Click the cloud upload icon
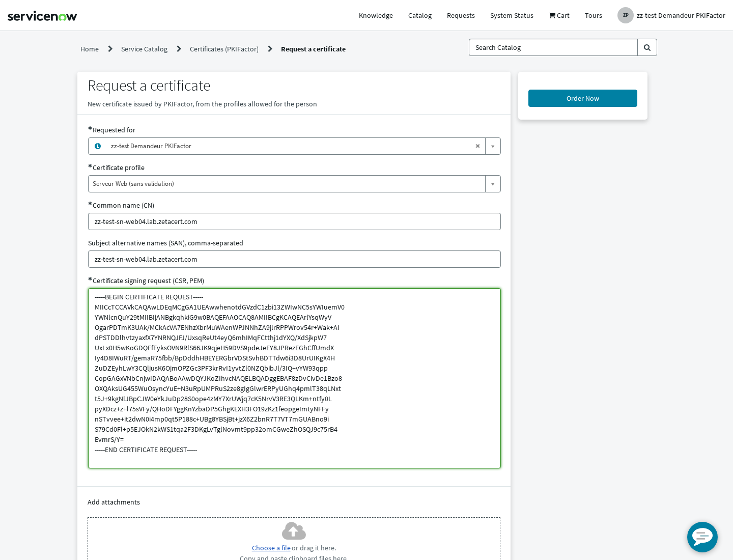This screenshot has width=733, height=560. [294, 530]
